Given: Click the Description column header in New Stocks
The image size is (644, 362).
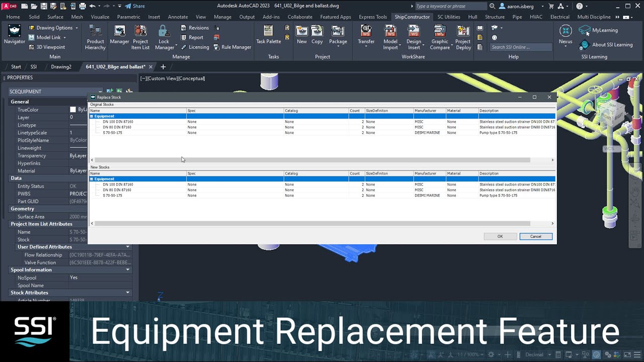Looking at the screenshot, I should coord(517,173).
